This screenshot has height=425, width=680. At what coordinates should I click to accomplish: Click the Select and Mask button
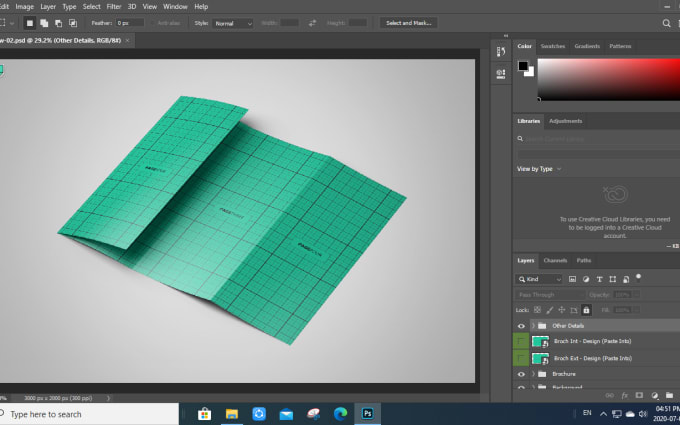[409, 23]
